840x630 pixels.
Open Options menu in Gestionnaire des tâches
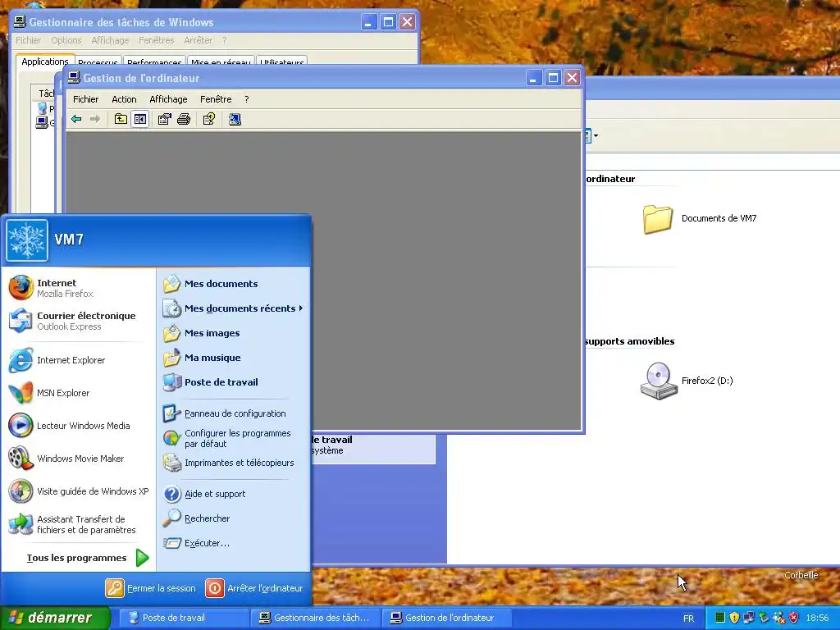(x=66, y=40)
